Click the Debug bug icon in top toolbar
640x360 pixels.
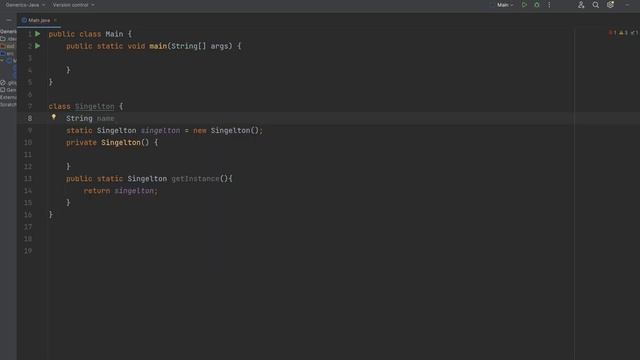coord(537,5)
